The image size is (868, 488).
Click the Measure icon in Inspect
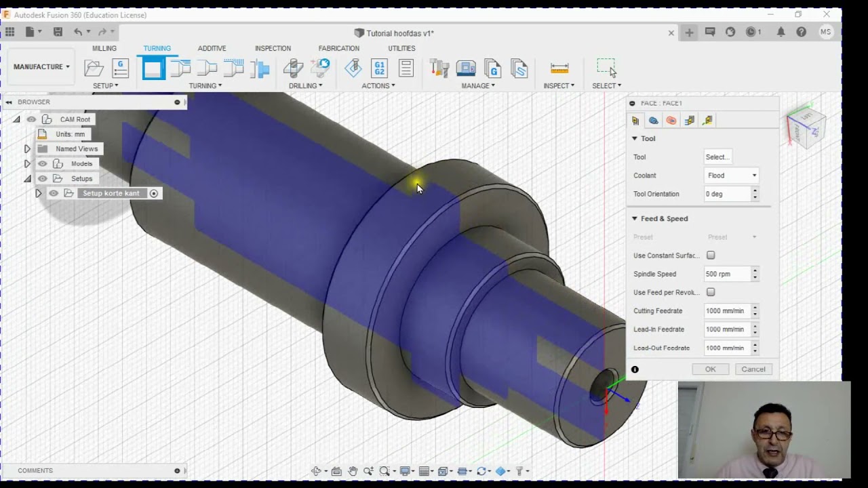pos(559,68)
